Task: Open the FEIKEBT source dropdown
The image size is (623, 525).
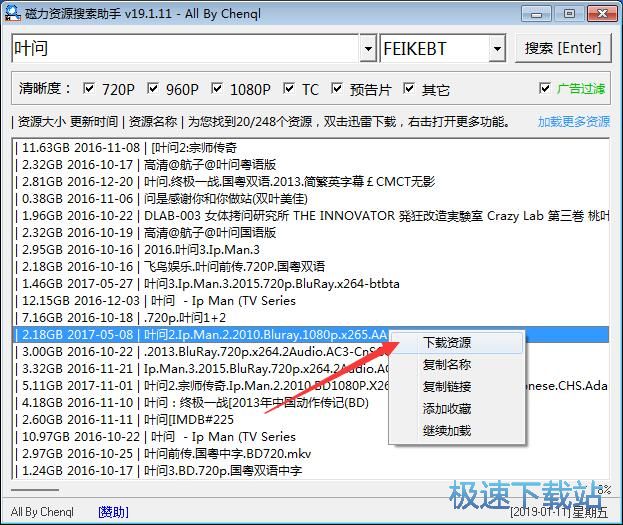Action: 496,48
